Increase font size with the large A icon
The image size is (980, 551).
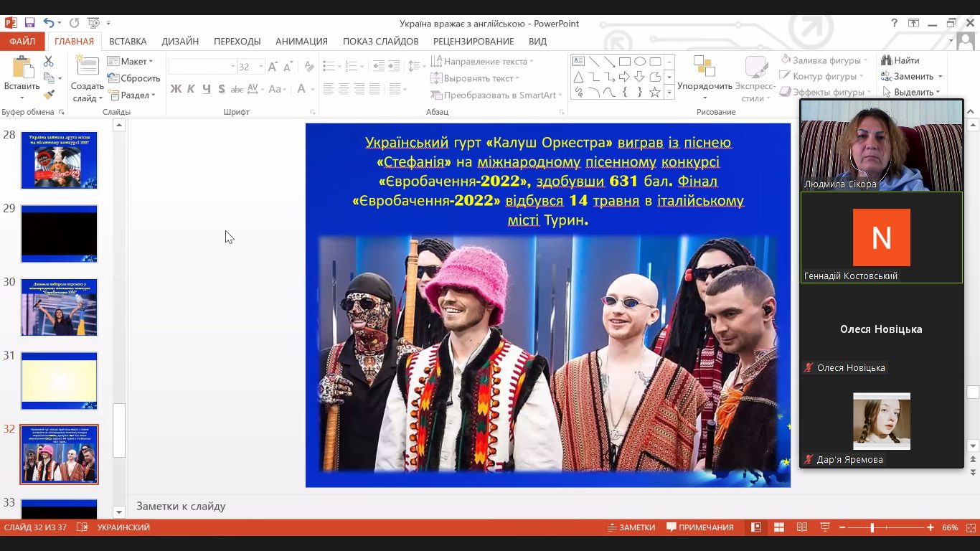pyautogui.click(x=272, y=67)
